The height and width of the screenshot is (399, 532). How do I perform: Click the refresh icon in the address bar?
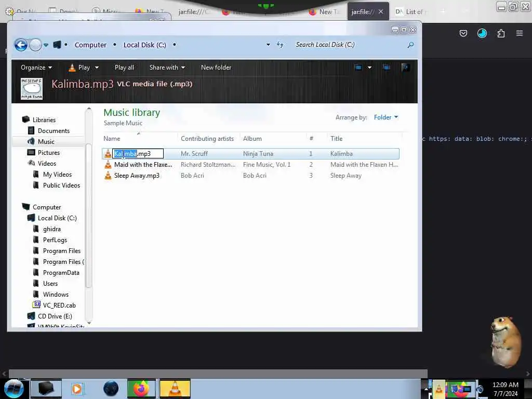pos(280,45)
